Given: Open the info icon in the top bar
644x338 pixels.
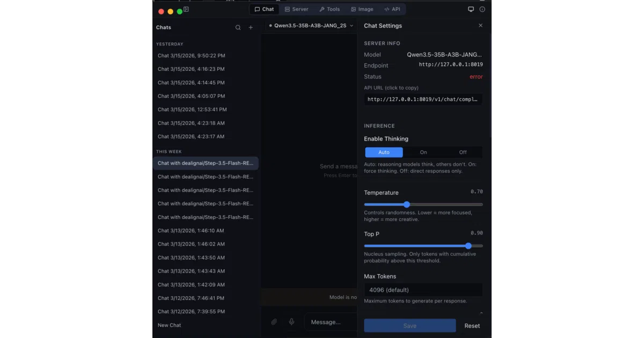Looking at the screenshot, I should click(482, 9).
